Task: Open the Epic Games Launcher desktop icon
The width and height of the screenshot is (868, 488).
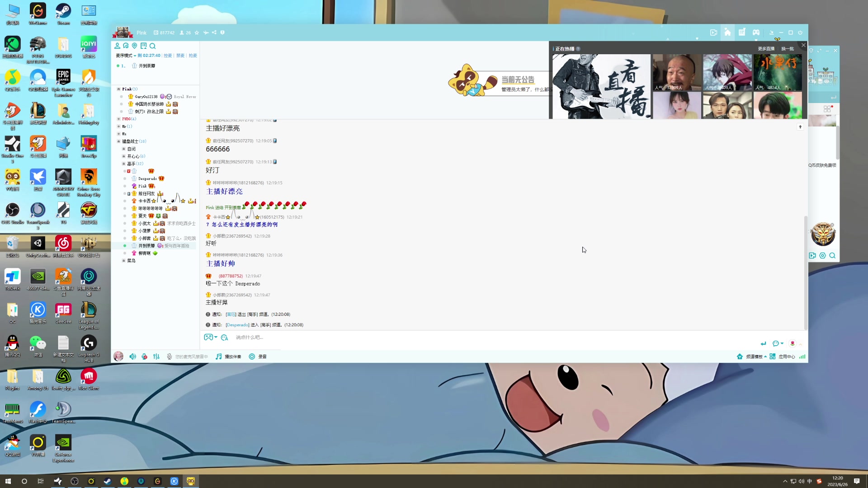Action: click(63, 83)
